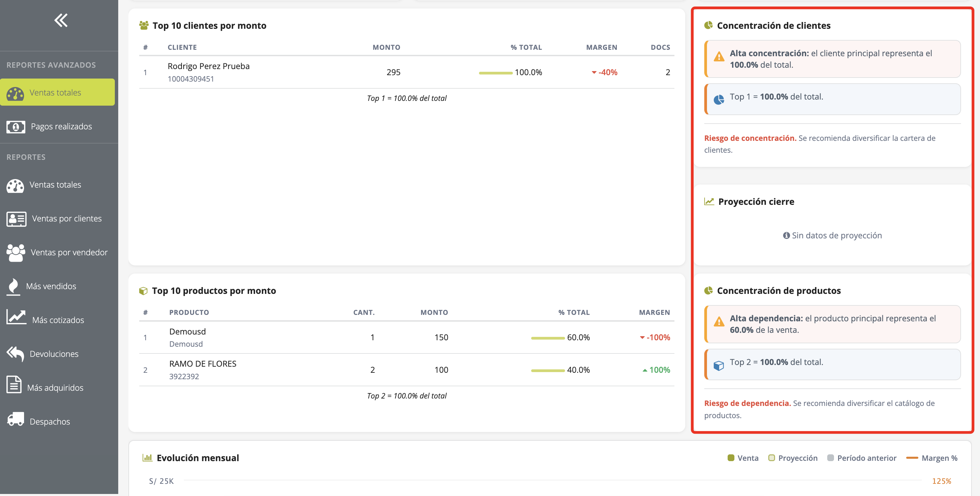Sort products table by CANT. header
This screenshot has height=496, width=980.
coord(364,312)
